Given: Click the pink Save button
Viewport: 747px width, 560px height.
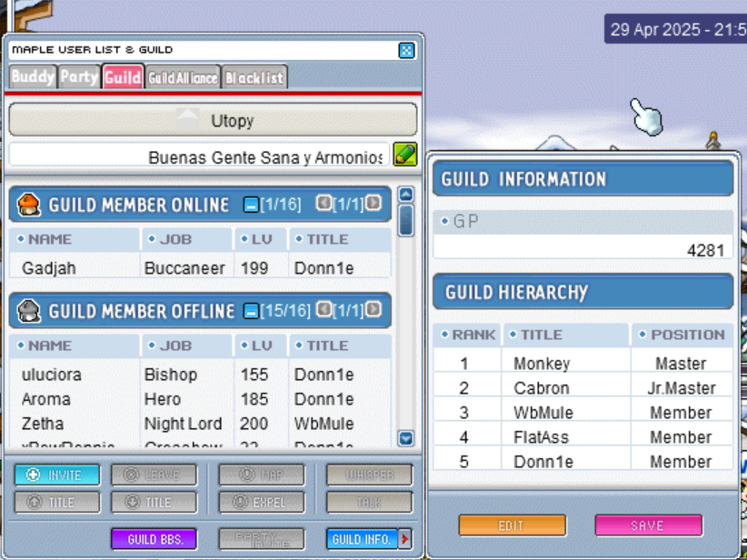Looking at the screenshot, I should click(648, 525).
